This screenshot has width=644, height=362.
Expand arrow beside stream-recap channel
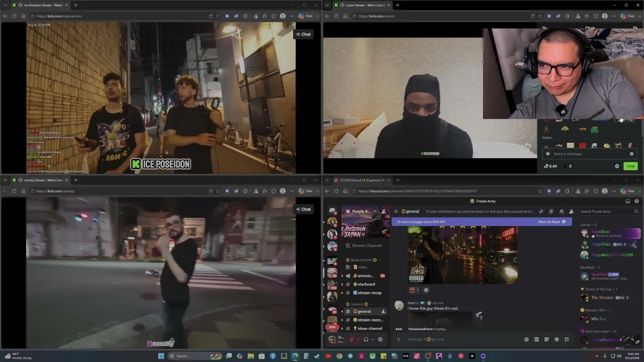point(342,293)
